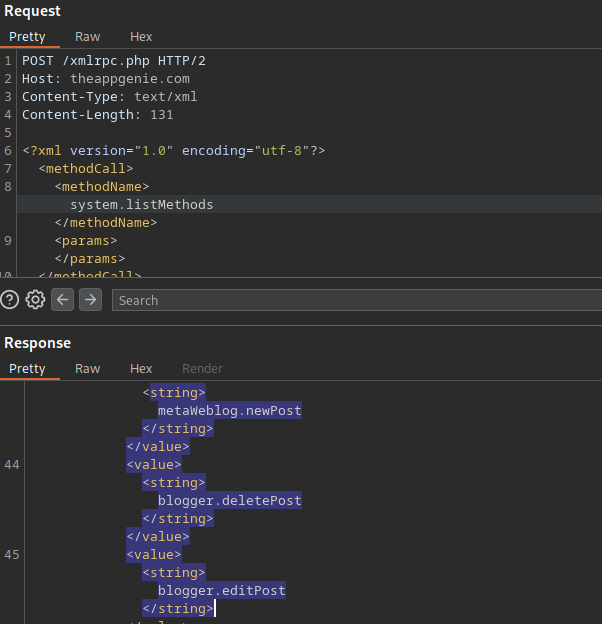Viewport: 602px width, 624px height.
Task: Click line number 6 in request gutter
Action: 8,150
